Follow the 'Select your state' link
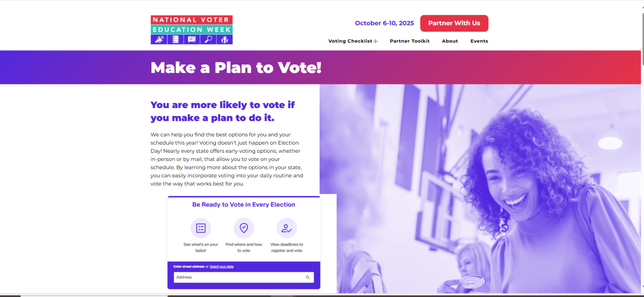This screenshot has width=644, height=297. (x=221, y=266)
